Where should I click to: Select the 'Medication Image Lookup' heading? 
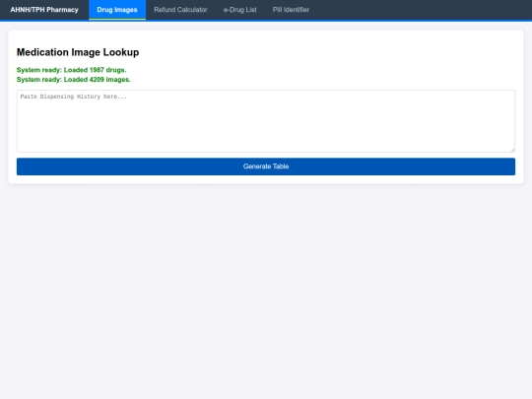click(x=78, y=52)
